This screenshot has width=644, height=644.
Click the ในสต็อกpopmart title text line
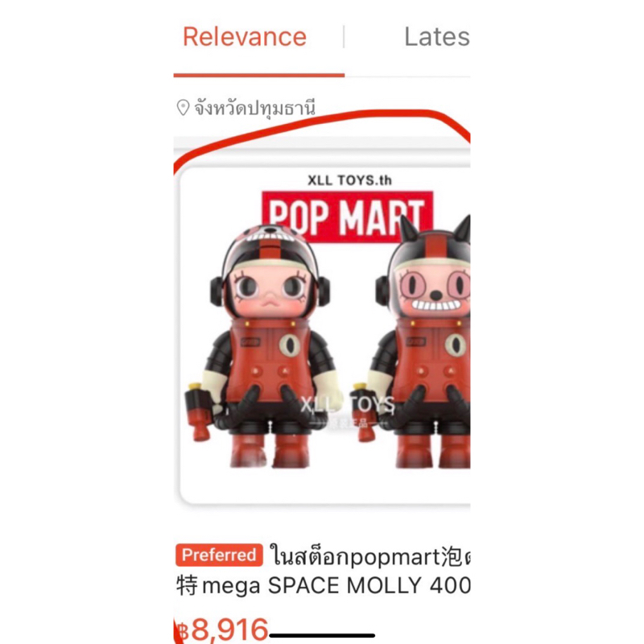click(369, 556)
